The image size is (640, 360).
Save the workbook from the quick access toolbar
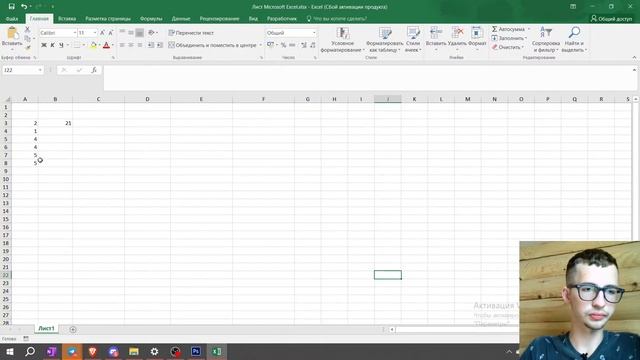pos(11,7)
